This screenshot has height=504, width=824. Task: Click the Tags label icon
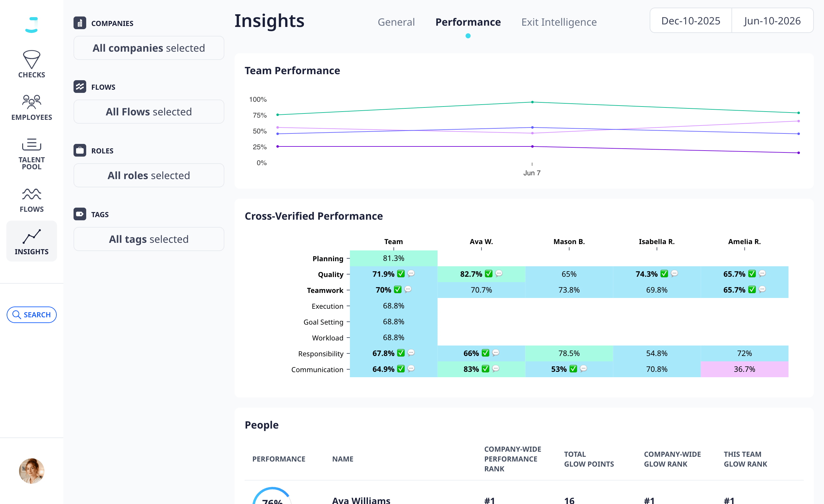[x=80, y=214]
